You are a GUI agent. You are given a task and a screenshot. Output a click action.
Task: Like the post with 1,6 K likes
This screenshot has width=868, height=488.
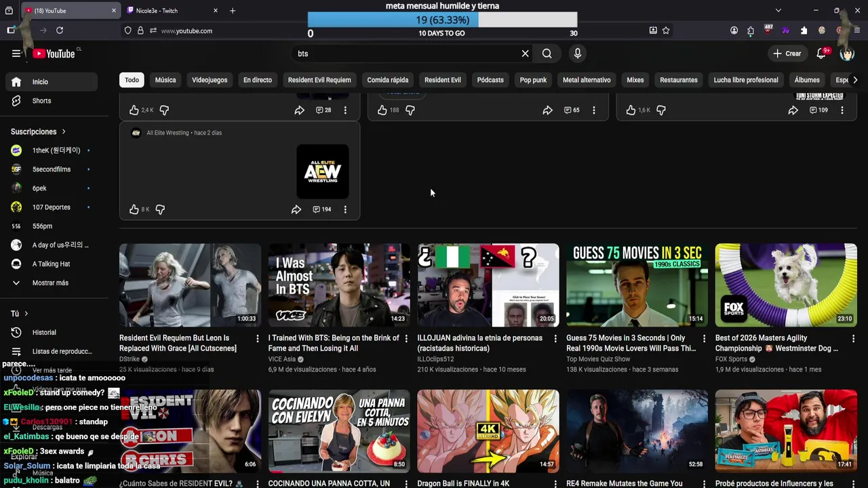(631, 110)
